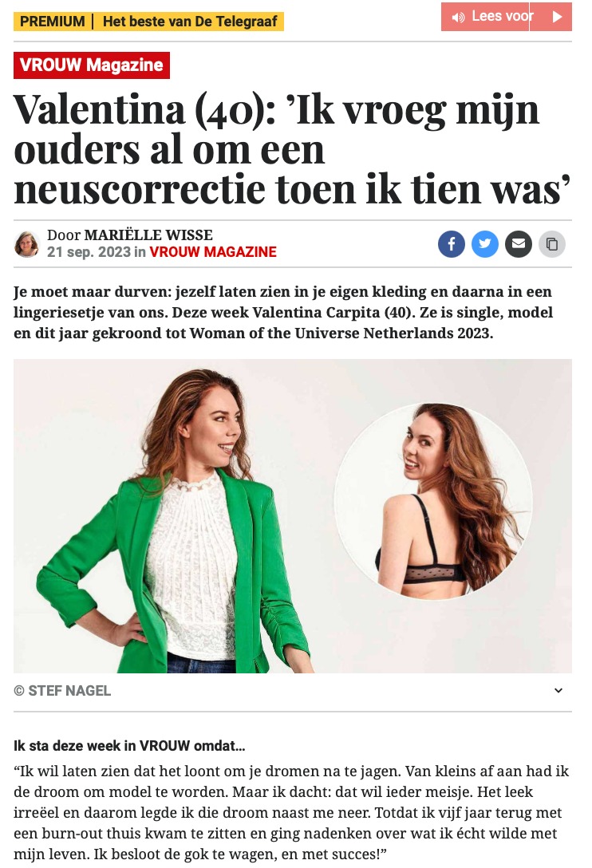Open the round lingerie inset photo
This screenshot has height=868, width=592.
click(x=433, y=501)
